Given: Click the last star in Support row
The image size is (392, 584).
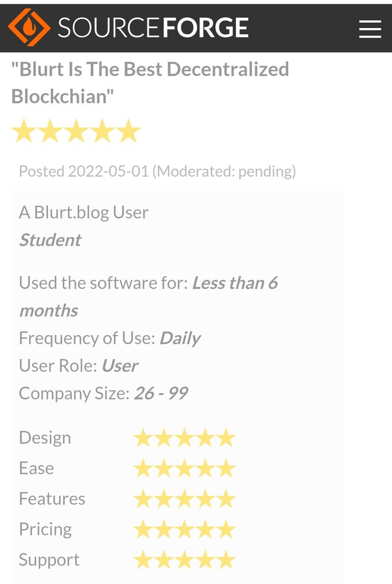Looking at the screenshot, I should pos(226,560).
